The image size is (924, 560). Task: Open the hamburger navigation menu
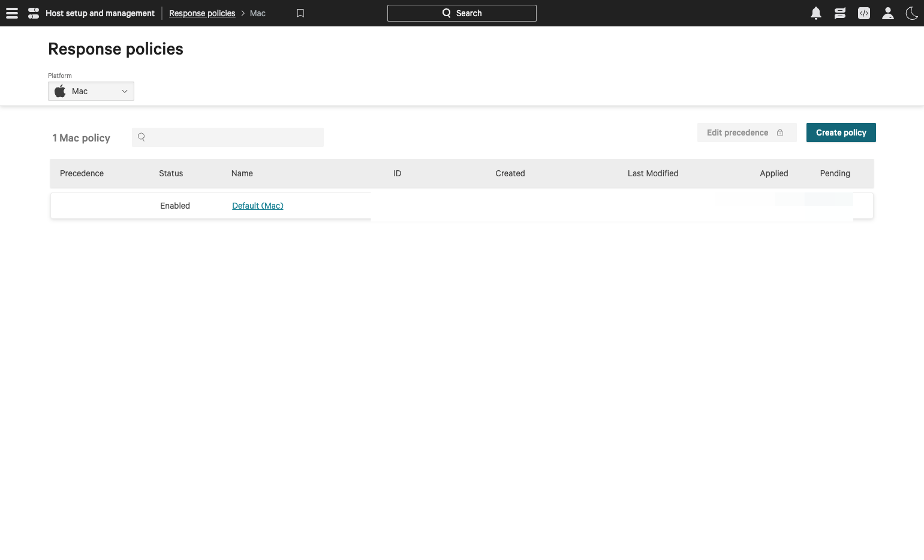[x=12, y=13]
